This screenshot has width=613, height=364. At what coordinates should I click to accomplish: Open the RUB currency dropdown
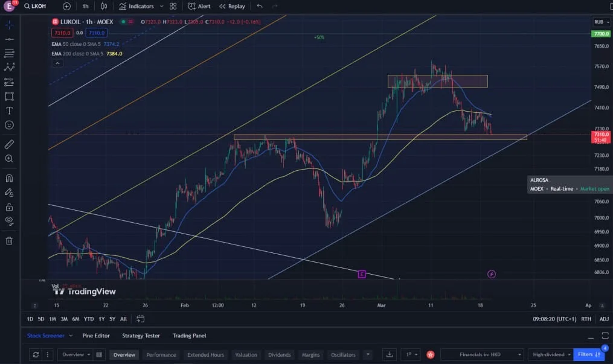point(602,22)
